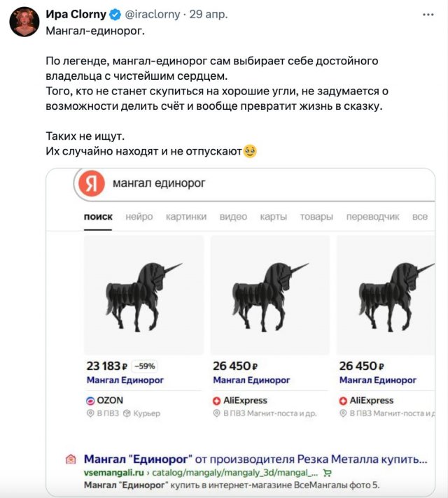Open the Мангал Единорог link priced 23 183 ₽

coord(125,380)
